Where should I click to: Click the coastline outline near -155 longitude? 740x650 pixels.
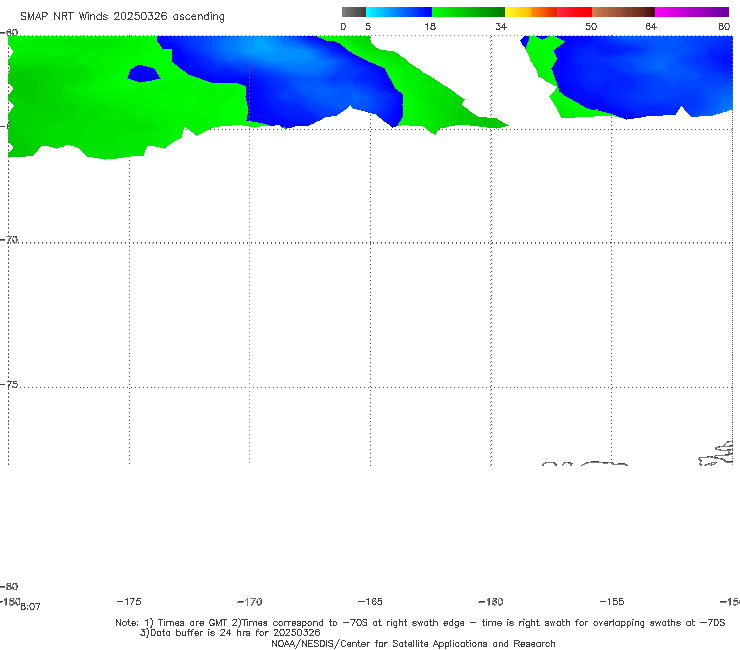[x=604, y=464]
